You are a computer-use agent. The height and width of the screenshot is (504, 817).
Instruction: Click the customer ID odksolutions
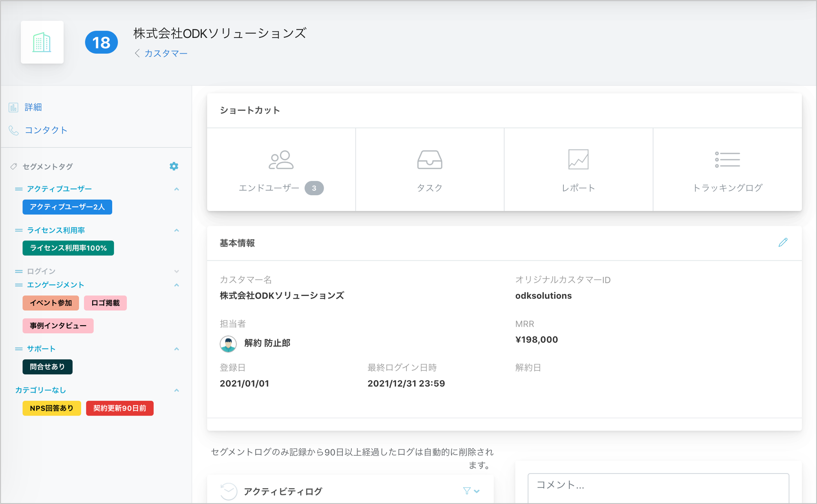click(543, 296)
